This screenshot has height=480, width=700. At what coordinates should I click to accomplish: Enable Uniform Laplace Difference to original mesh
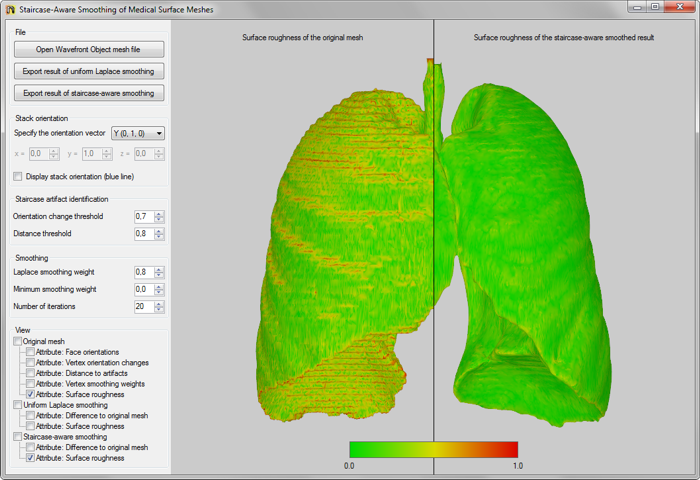pyautogui.click(x=30, y=416)
